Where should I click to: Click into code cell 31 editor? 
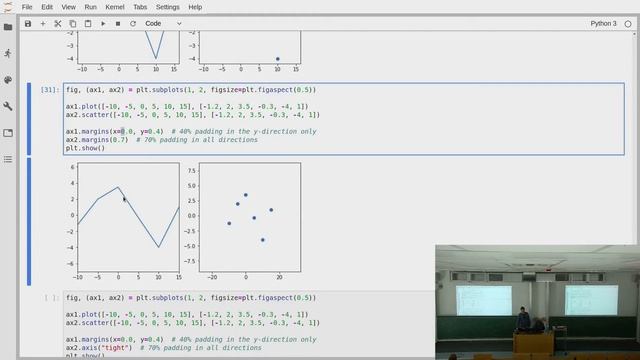(344, 119)
